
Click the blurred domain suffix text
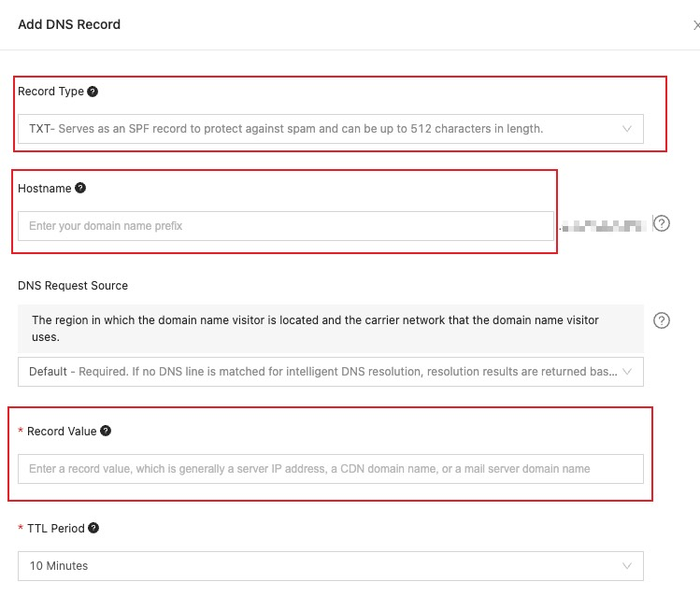tap(605, 225)
